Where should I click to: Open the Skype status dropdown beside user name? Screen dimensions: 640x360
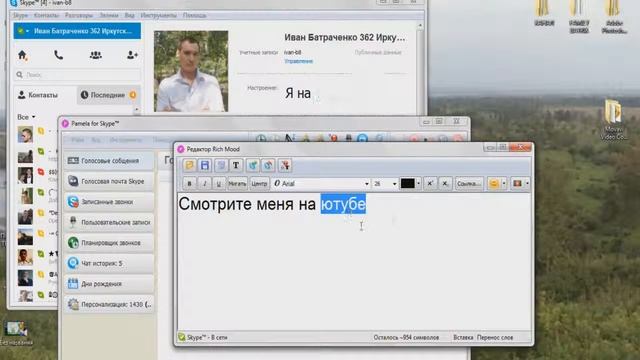click(x=23, y=31)
